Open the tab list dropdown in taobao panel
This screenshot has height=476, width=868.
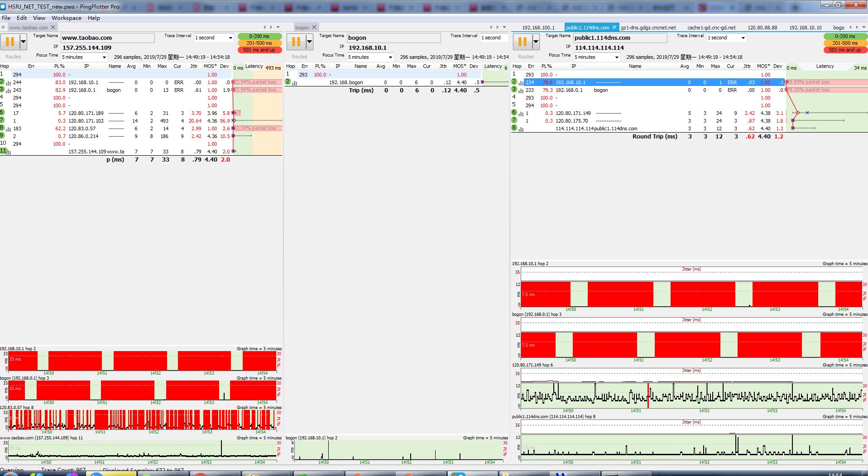(278, 27)
